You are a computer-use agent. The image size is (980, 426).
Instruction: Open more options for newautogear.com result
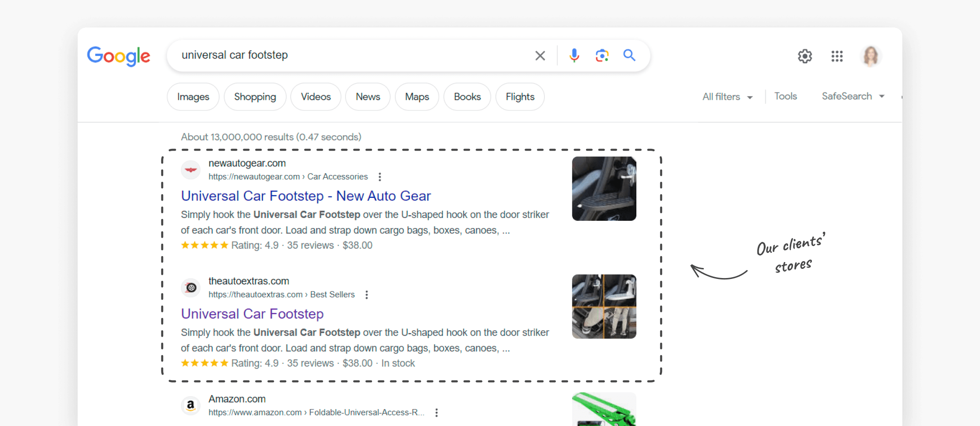tap(380, 177)
